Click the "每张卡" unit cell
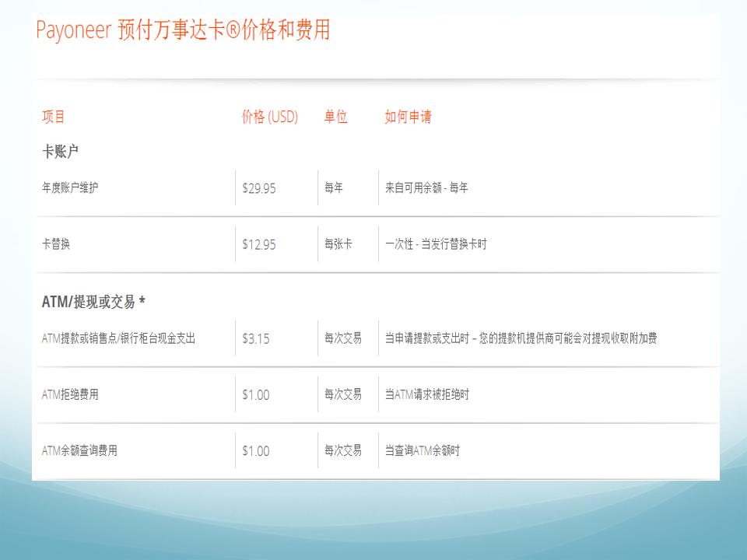 [x=338, y=243]
